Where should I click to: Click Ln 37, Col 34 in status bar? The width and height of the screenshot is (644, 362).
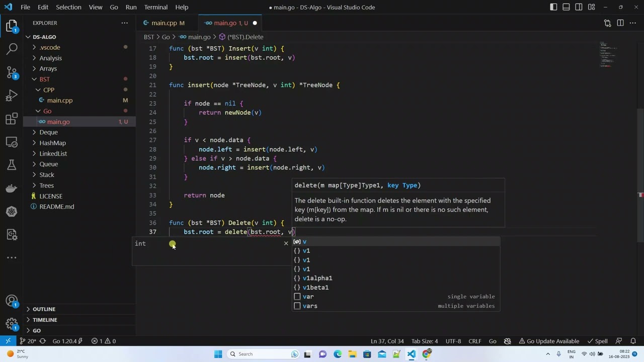(387, 341)
